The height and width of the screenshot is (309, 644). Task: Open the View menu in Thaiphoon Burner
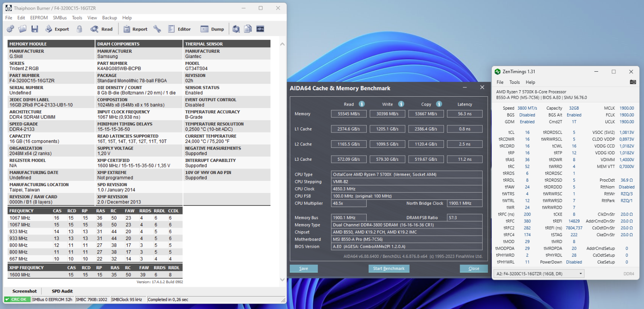(x=92, y=18)
